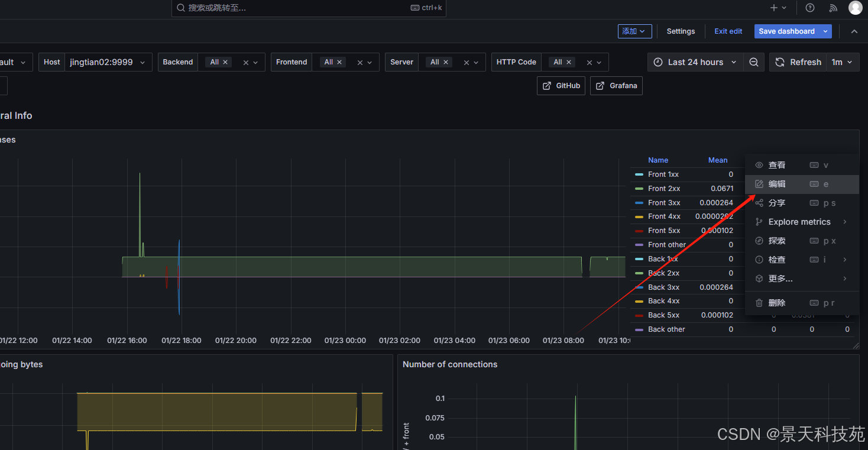Screen dimensions: 868x450
Task: Toggle Front 2xx series in legend
Action: (664, 189)
